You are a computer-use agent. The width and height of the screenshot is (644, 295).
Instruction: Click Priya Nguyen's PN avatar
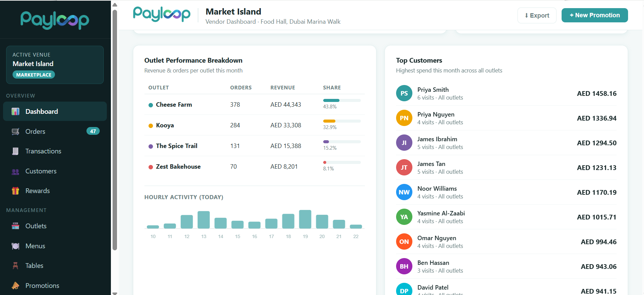[x=404, y=118]
